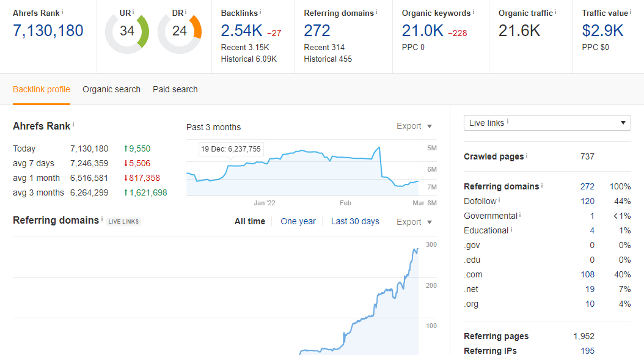
Task: Open info icon beside the Ahrefs Rank section title
Action: 73,125
